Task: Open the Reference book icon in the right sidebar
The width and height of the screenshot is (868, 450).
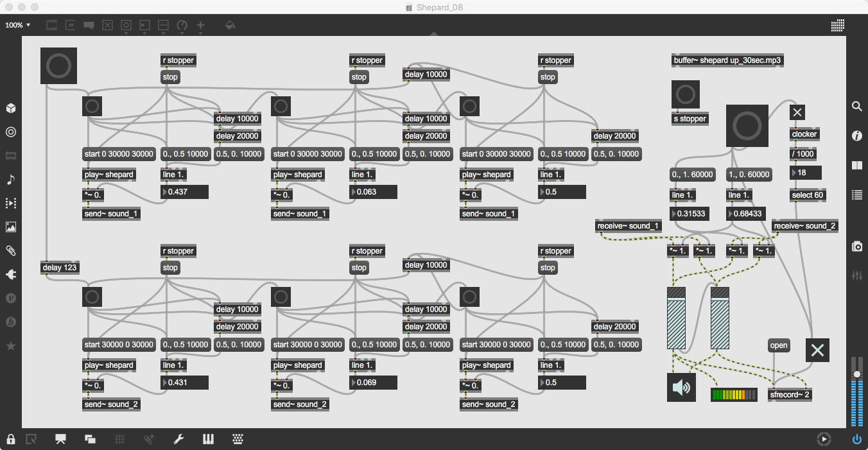Action: [856, 165]
